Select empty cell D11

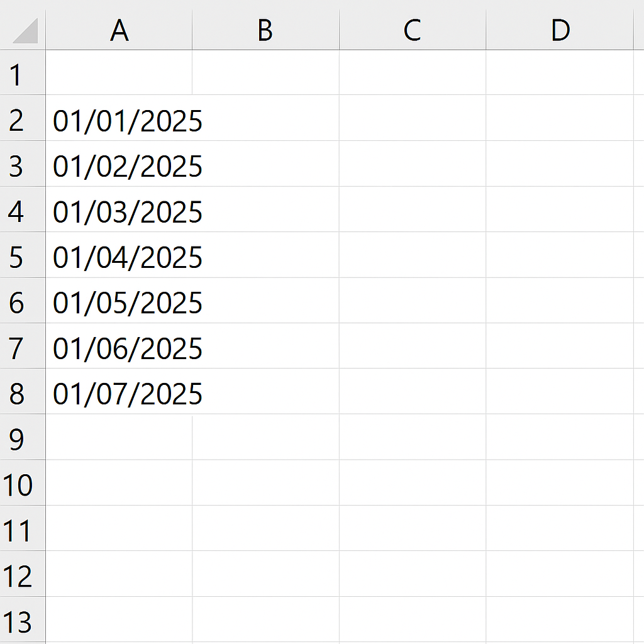click(559, 528)
